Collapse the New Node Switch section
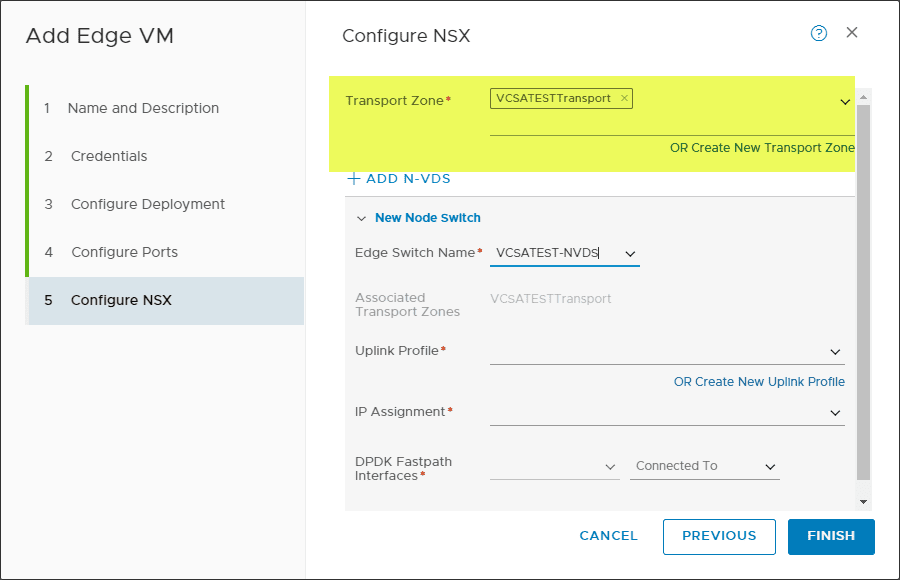 click(x=361, y=217)
